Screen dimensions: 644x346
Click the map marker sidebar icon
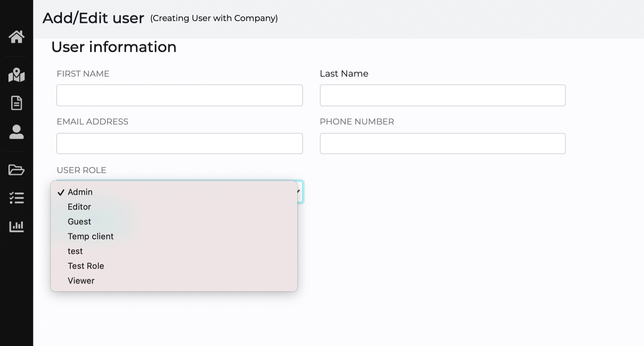[17, 75]
